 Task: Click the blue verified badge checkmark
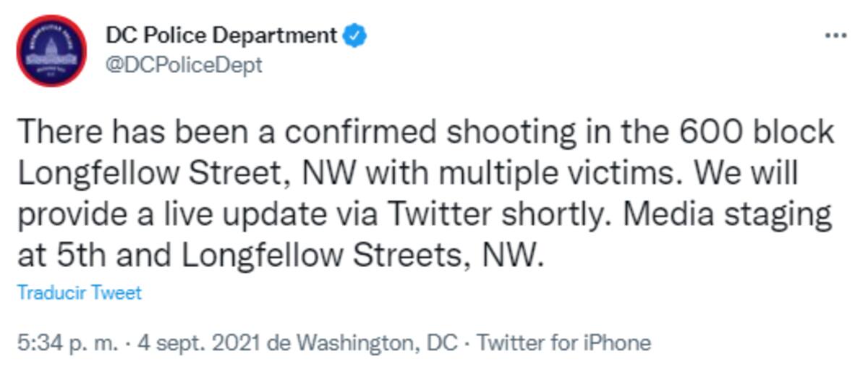click(354, 35)
